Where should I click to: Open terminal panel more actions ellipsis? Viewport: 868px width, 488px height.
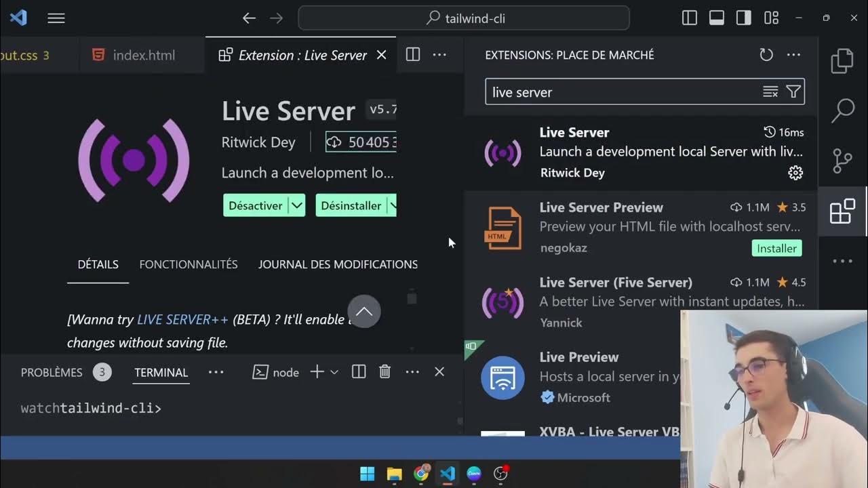pyautogui.click(x=412, y=371)
